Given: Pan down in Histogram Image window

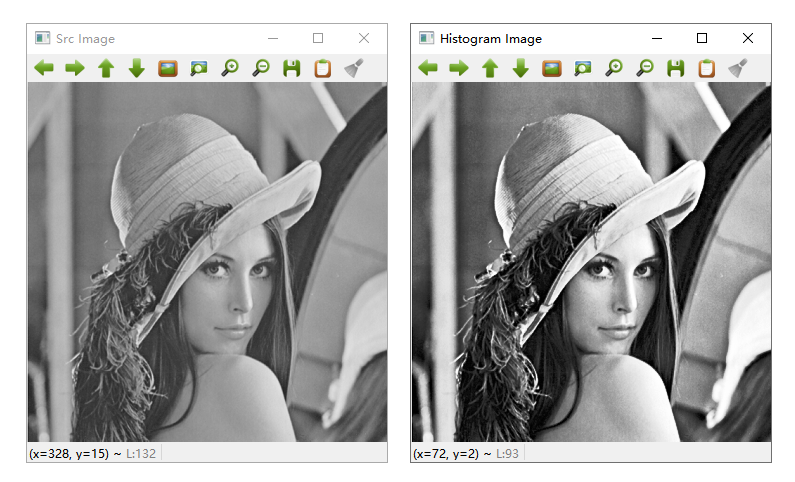Looking at the screenshot, I should tap(521, 68).
